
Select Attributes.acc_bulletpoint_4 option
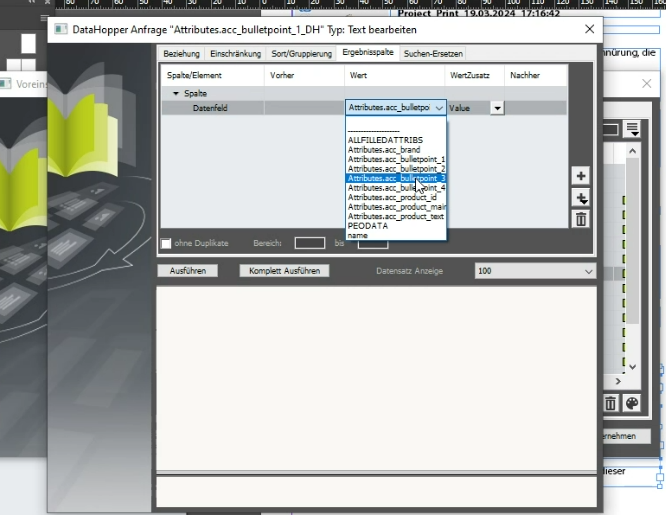396,188
